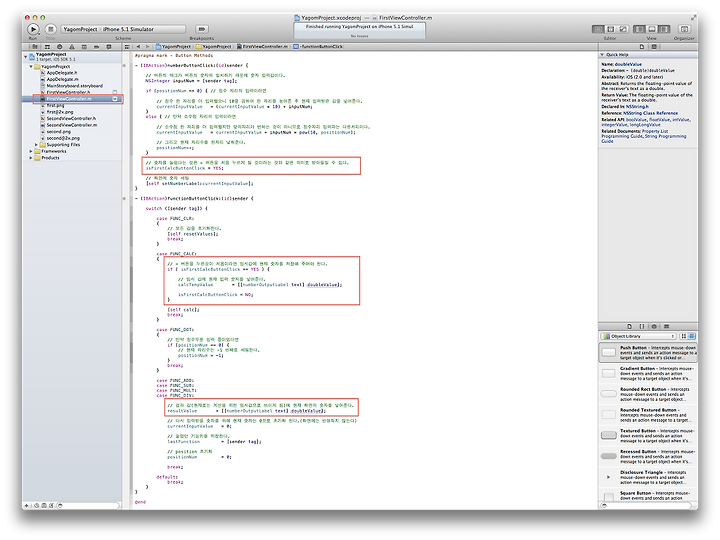Viewport: 720px width, 540px height.
Task: Click the Run button in the toolbar
Action: pos(33,29)
